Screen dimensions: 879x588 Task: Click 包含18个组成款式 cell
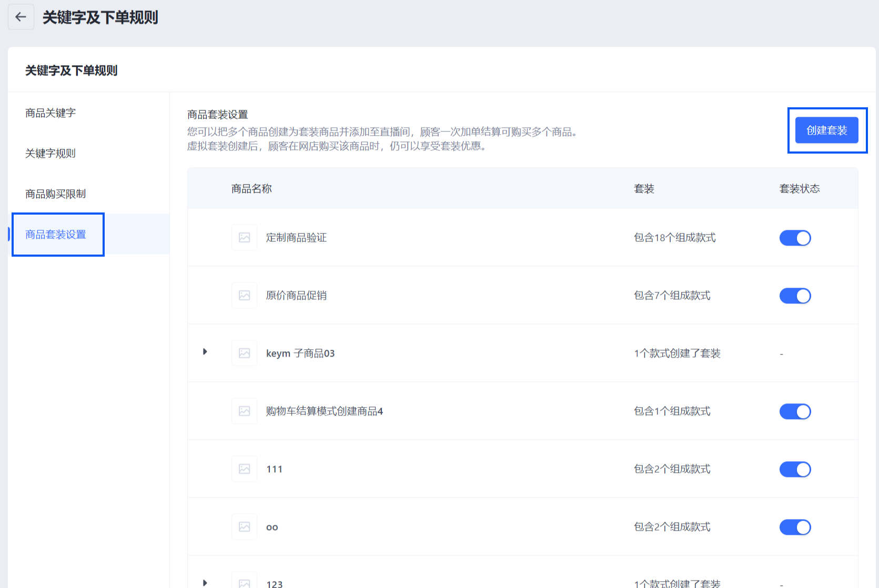pyautogui.click(x=675, y=238)
